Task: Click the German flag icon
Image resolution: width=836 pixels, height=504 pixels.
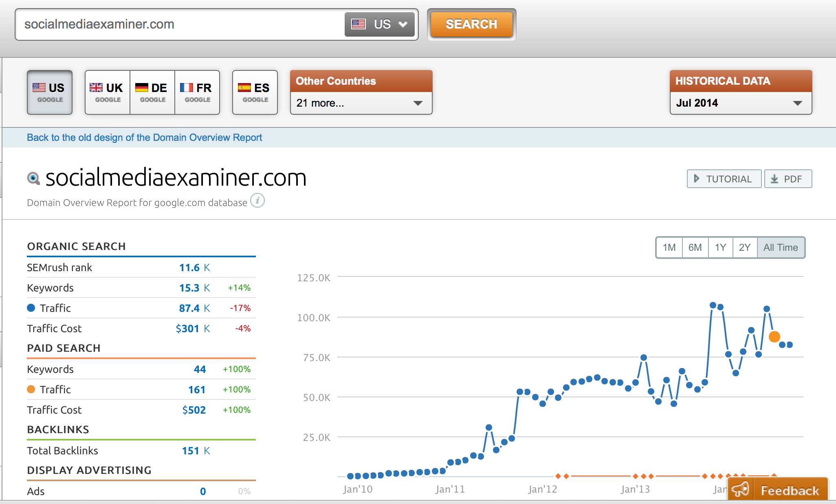Action: tap(141, 88)
